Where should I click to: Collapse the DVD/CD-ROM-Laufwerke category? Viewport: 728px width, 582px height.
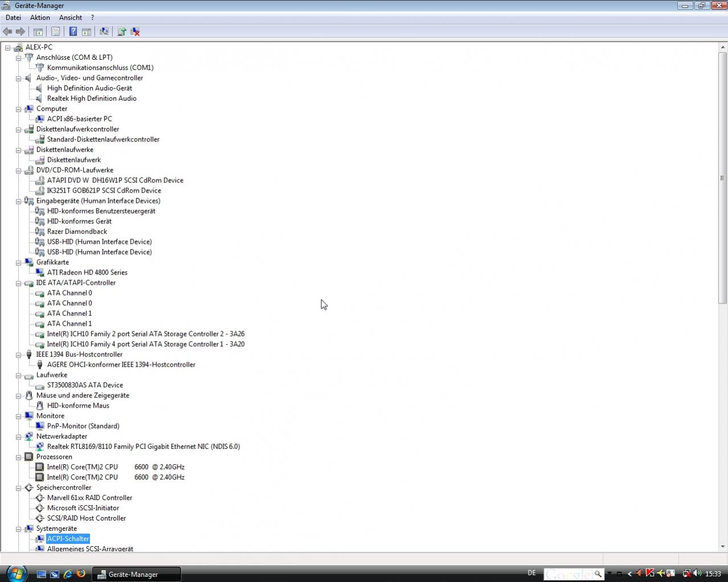pyautogui.click(x=18, y=170)
